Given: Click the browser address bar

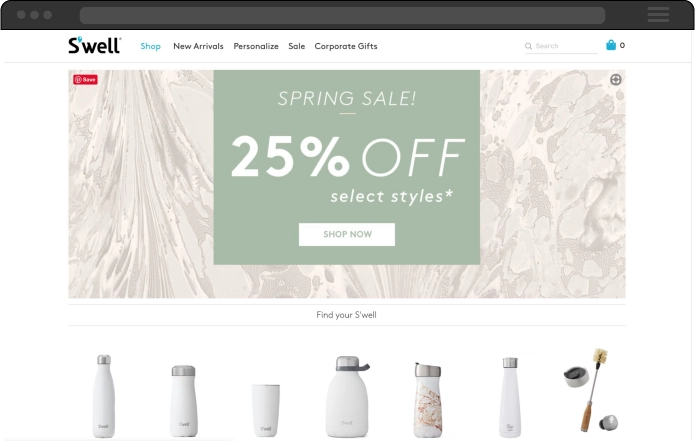Looking at the screenshot, I should 342,16.
